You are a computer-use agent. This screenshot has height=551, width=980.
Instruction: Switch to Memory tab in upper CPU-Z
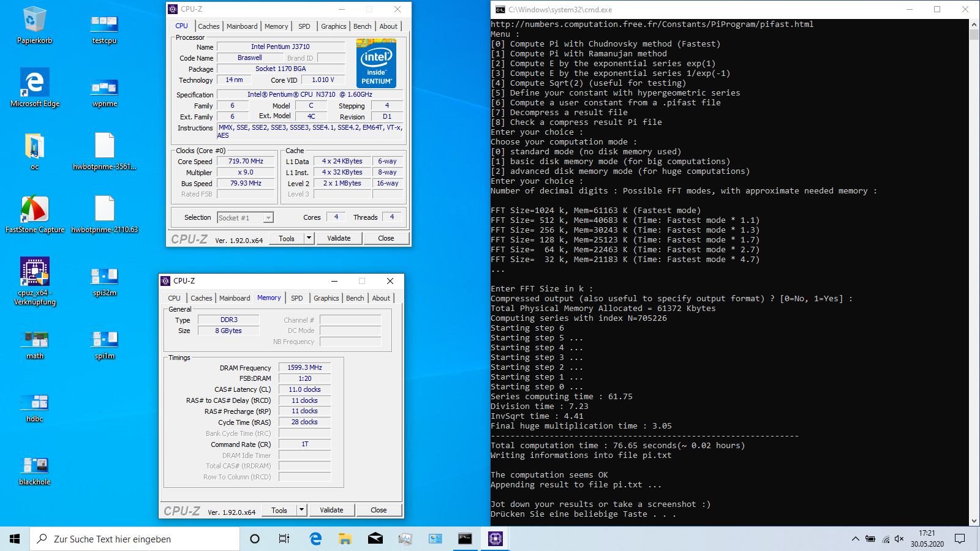click(276, 26)
